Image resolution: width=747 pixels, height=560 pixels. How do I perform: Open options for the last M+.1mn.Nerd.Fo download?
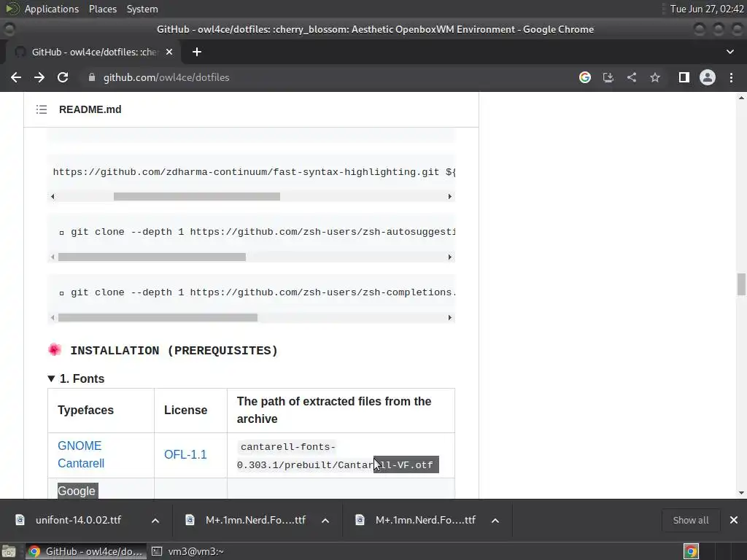pyautogui.click(x=495, y=521)
